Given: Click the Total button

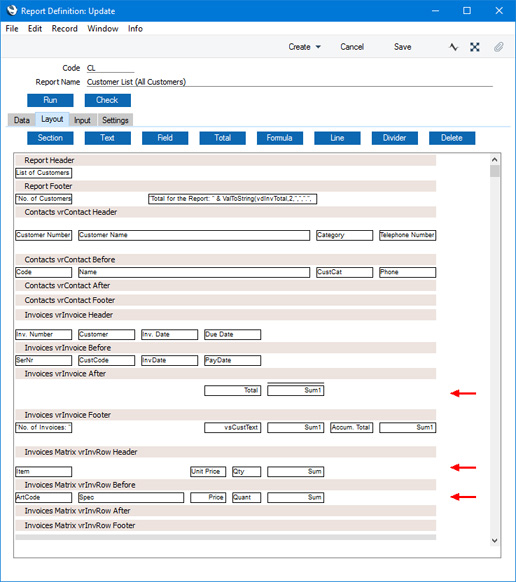Looking at the screenshot, I should pos(222,138).
